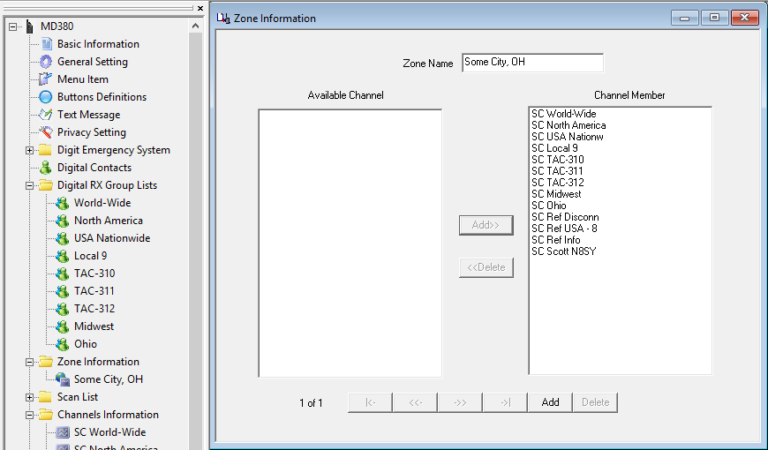Open General Setting in the tree
The width and height of the screenshot is (768, 450).
pyautogui.click(x=92, y=62)
